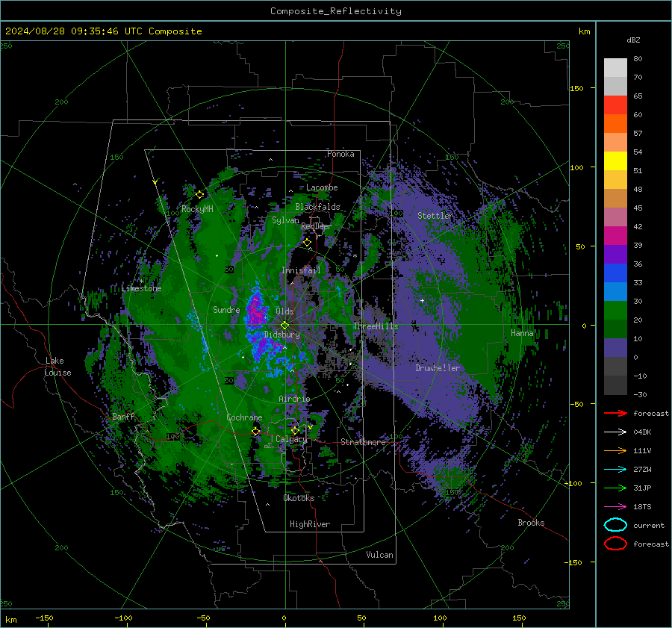Click the Olds label
The height and width of the screenshot is (628, 672).
[284, 311]
